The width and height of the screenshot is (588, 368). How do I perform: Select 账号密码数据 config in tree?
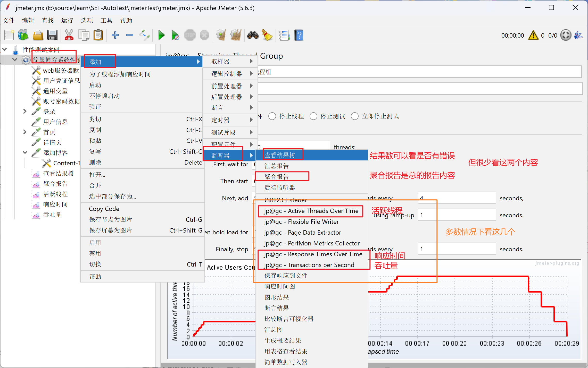click(61, 101)
